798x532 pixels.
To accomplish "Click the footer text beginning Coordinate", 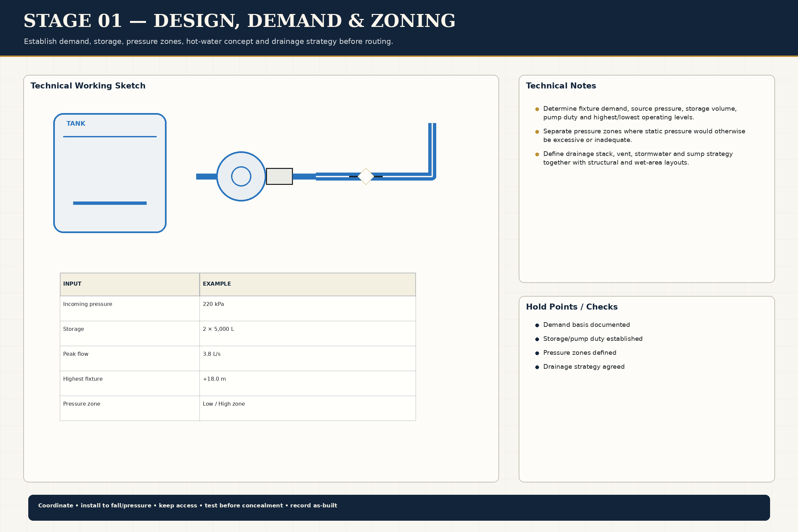I will [188, 505].
